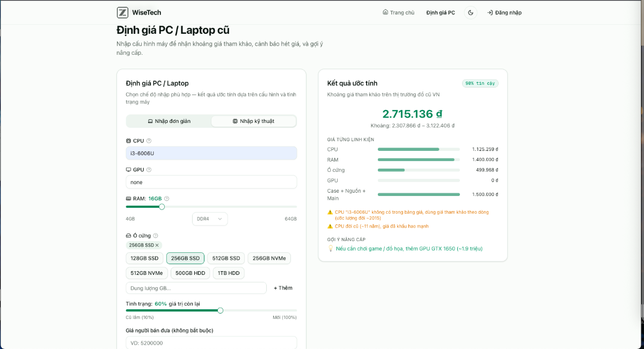Click the Đăng nhập login button

pos(504,12)
